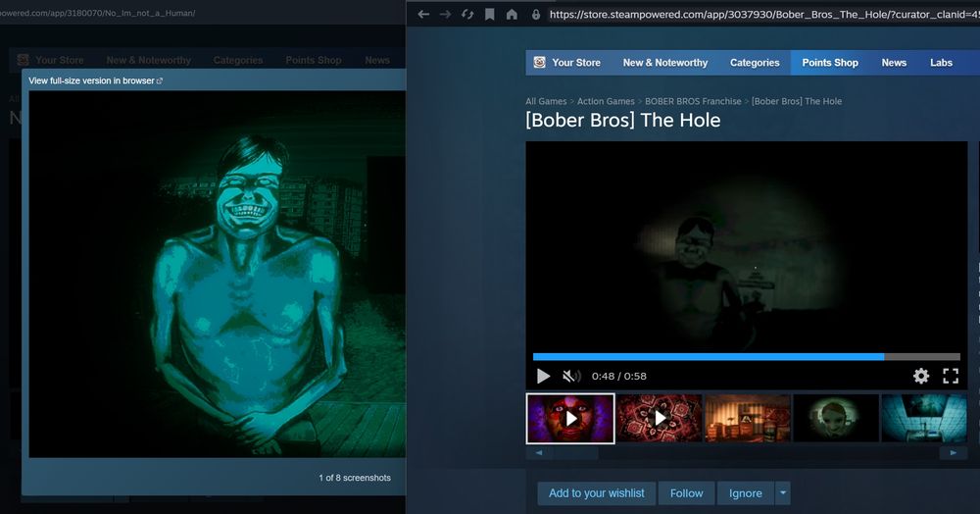Select the first trailer thumbnail with red face

[x=570, y=418]
